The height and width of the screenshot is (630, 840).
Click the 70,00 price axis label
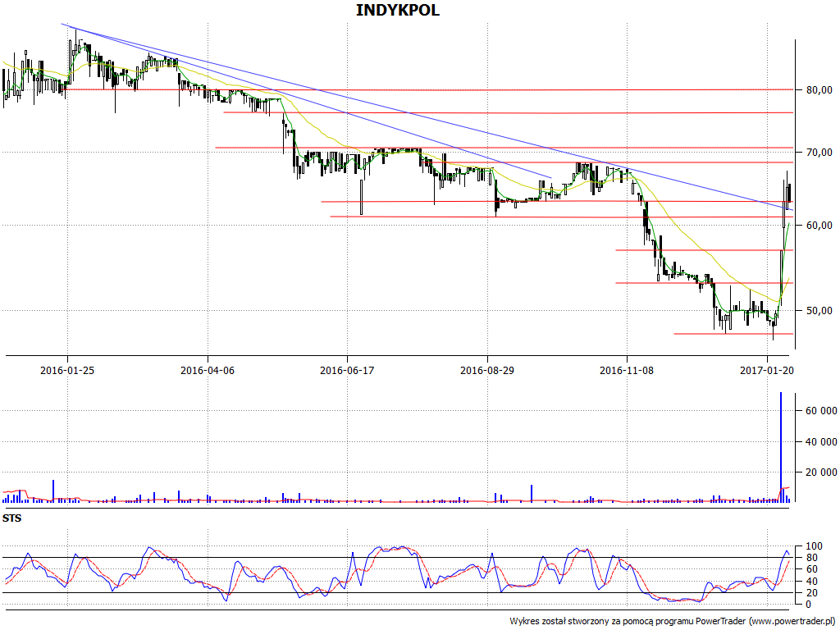pos(819,153)
